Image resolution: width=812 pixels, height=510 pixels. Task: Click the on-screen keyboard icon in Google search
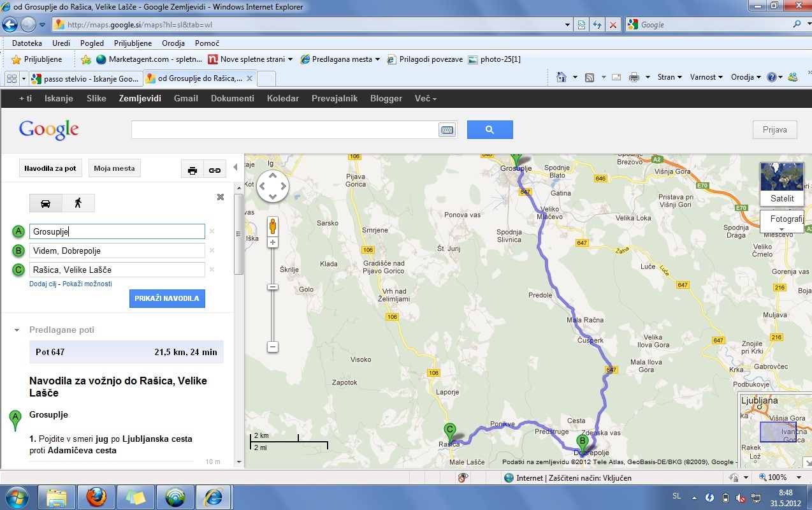[x=447, y=130]
